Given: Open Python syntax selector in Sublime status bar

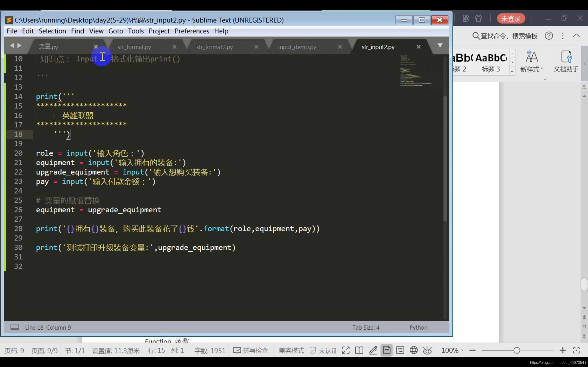Looking at the screenshot, I should 418,328.
